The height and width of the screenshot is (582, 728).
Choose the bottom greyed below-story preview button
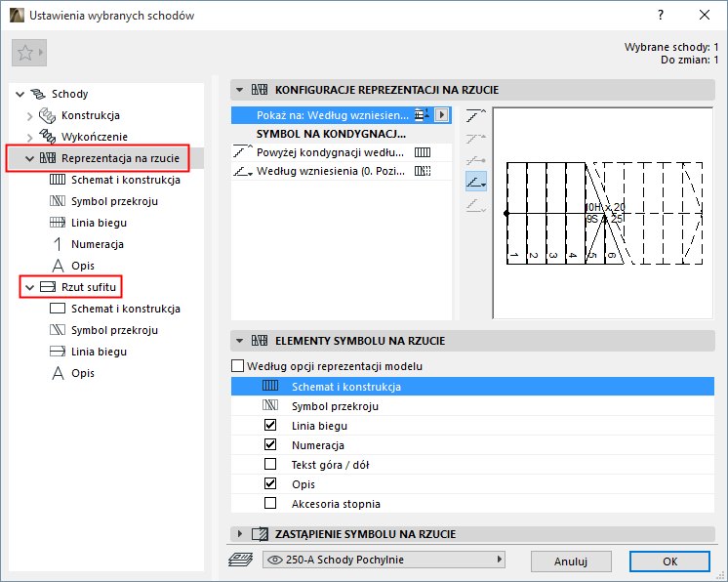coord(476,204)
